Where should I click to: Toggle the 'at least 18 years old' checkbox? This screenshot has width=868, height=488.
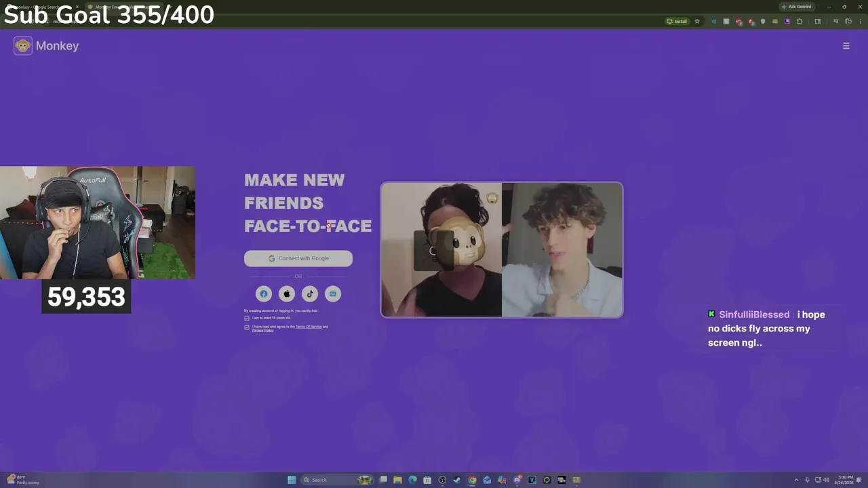pyautogui.click(x=247, y=318)
